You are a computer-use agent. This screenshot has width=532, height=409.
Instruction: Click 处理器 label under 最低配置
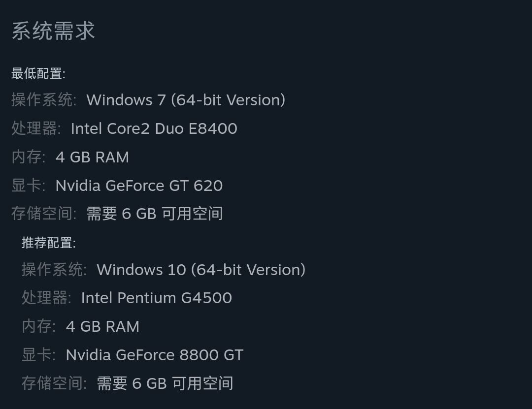tap(36, 128)
